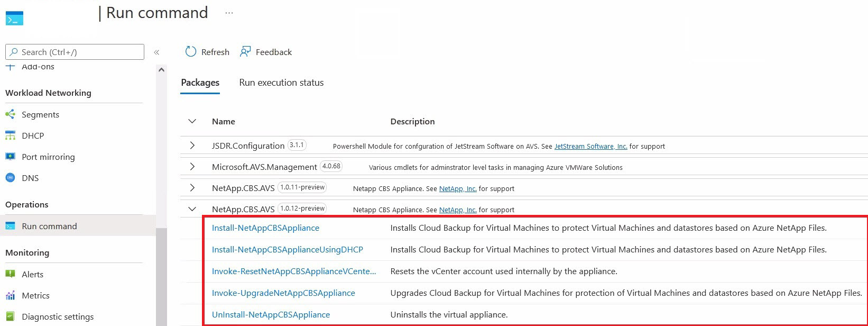Open Add-ons in the sidebar
The height and width of the screenshot is (326, 868).
[x=38, y=67]
